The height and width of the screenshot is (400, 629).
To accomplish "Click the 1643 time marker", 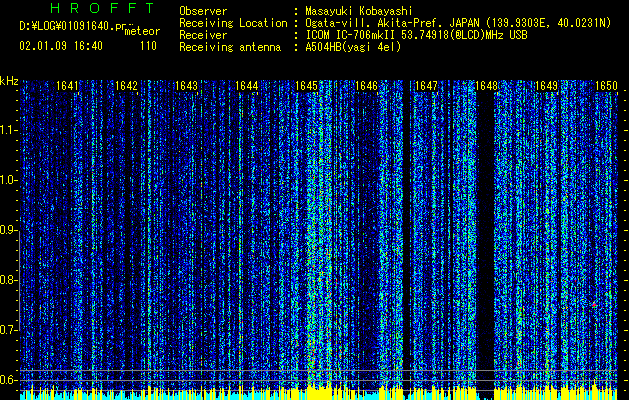I will pos(187,86).
